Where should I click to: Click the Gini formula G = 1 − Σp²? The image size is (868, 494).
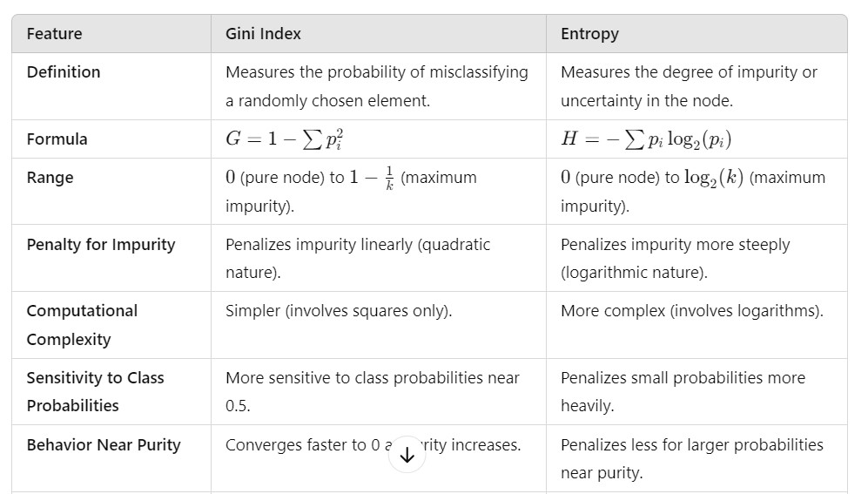coord(289,139)
